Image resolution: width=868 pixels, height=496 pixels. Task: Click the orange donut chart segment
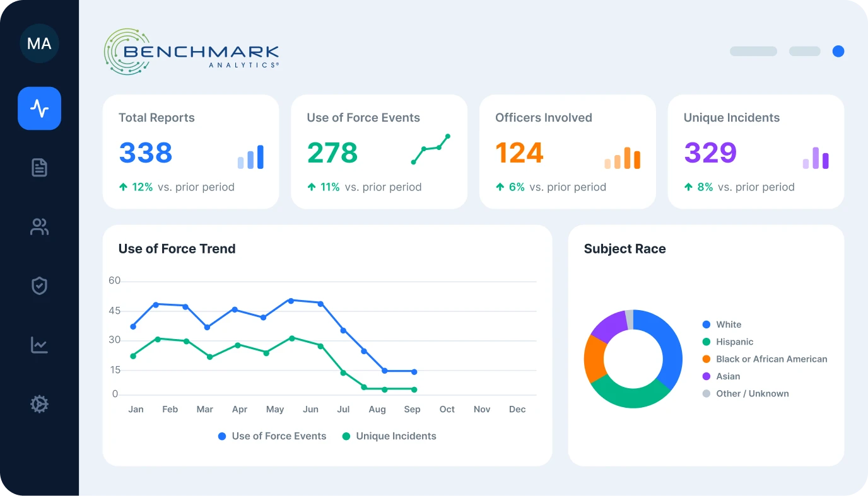[x=594, y=358]
